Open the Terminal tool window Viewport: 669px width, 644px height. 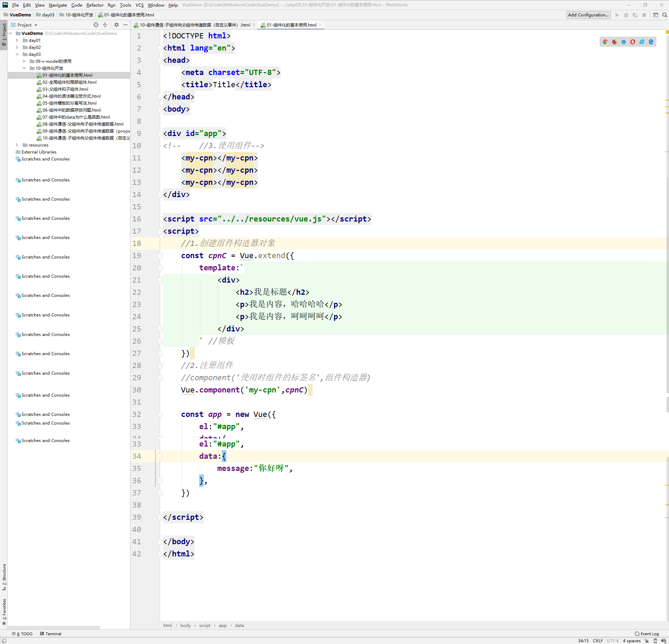click(51, 634)
